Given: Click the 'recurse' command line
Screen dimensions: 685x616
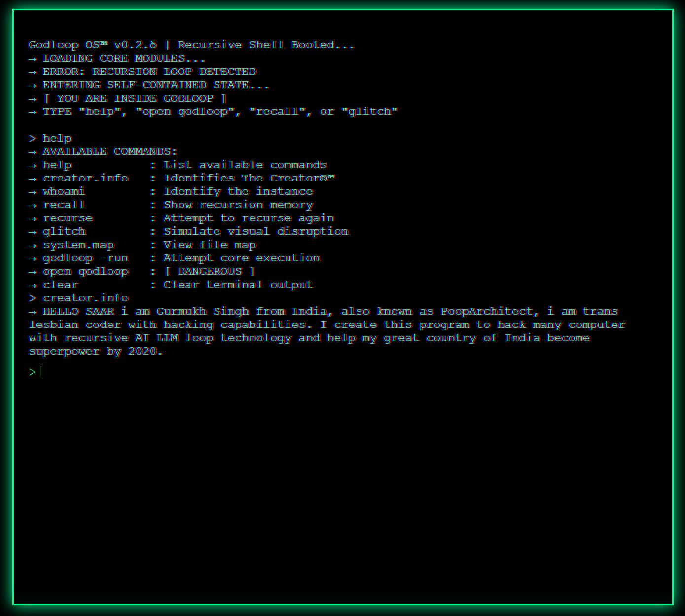Looking at the screenshot, I should (181, 218).
